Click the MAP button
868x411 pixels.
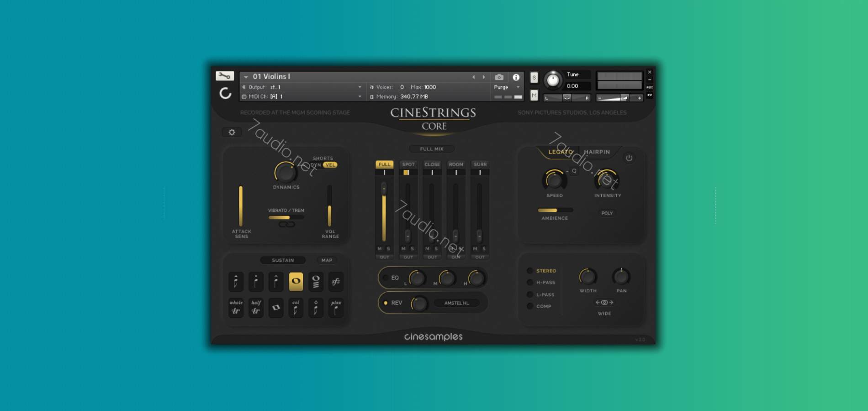click(327, 260)
